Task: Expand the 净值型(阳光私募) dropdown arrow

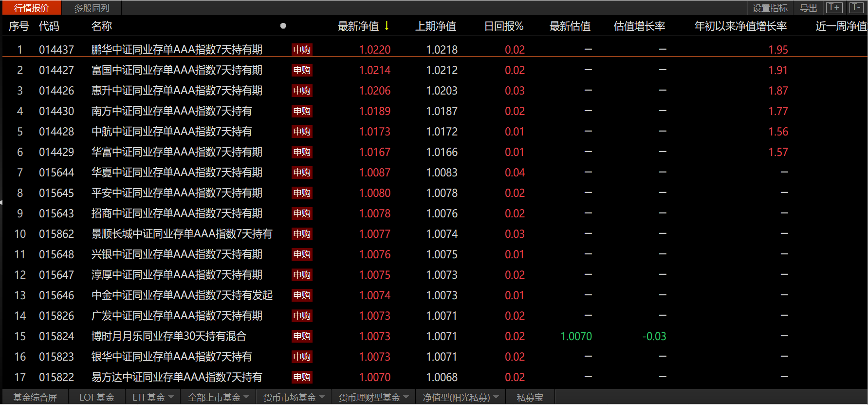Action: coord(496,397)
